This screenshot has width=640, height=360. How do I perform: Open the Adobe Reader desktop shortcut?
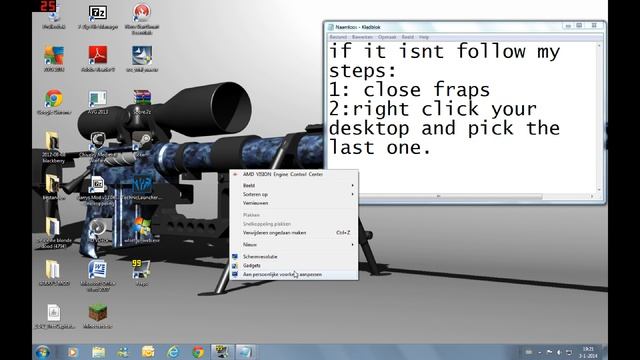(x=98, y=58)
